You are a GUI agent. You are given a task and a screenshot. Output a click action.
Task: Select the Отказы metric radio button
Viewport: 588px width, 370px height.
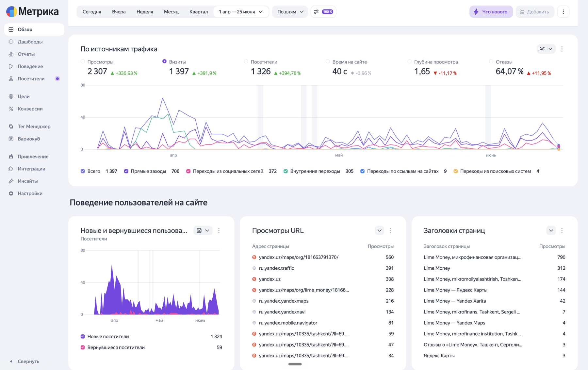coord(491,61)
